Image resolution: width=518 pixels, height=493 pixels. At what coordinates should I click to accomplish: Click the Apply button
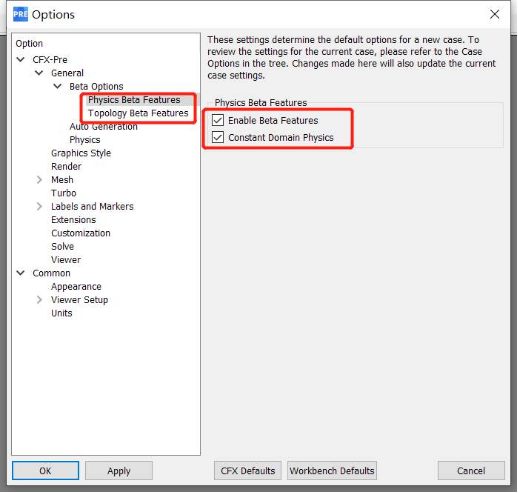tap(119, 470)
